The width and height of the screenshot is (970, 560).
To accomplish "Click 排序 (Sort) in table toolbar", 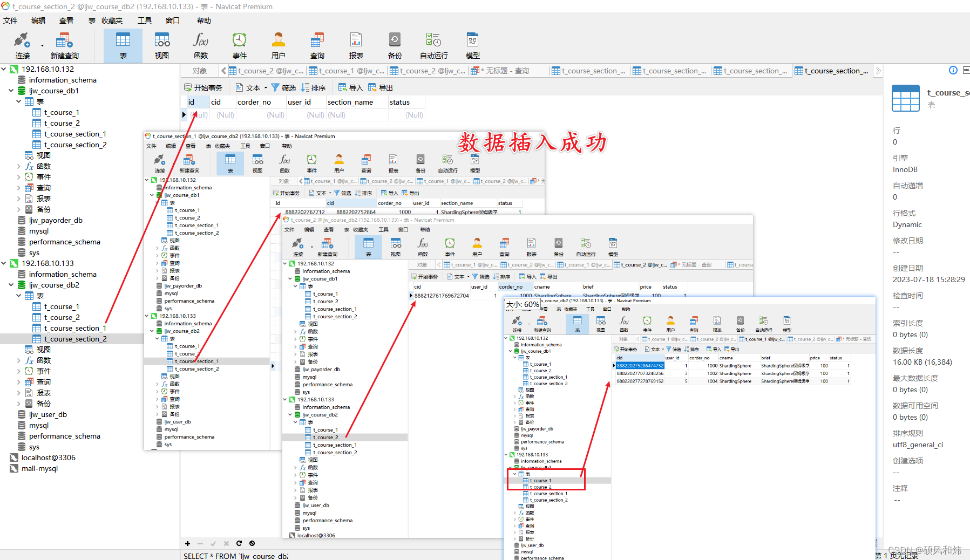I will [313, 88].
